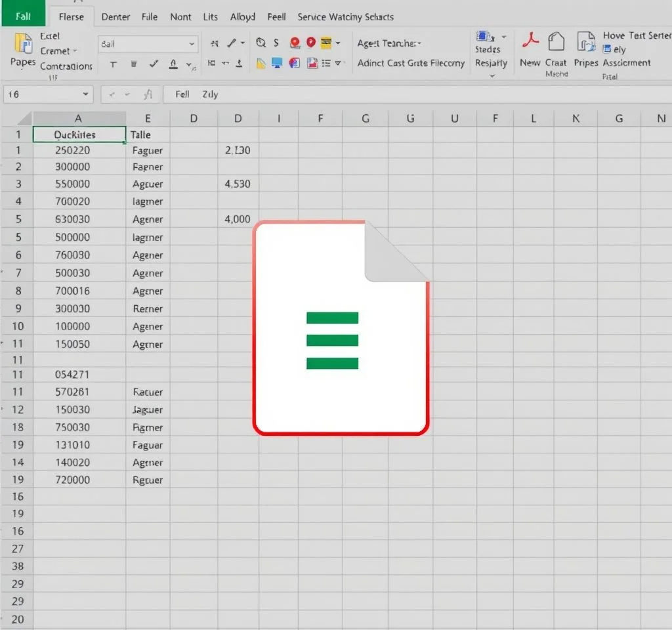Click the T text icon below the font box
This screenshot has height=630, width=672.
(113, 64)
